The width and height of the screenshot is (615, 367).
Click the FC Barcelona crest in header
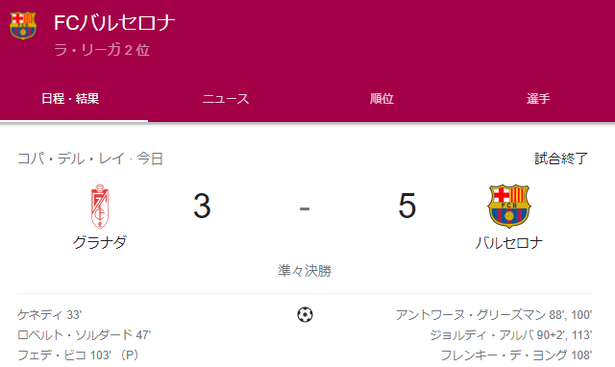23,25
